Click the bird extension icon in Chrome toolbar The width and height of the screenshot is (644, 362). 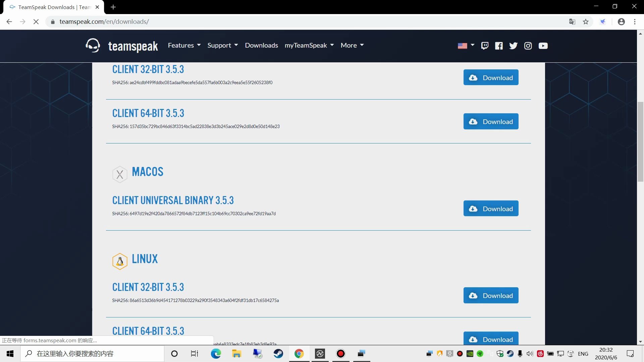pyautogui.click(x=603, y=21)
